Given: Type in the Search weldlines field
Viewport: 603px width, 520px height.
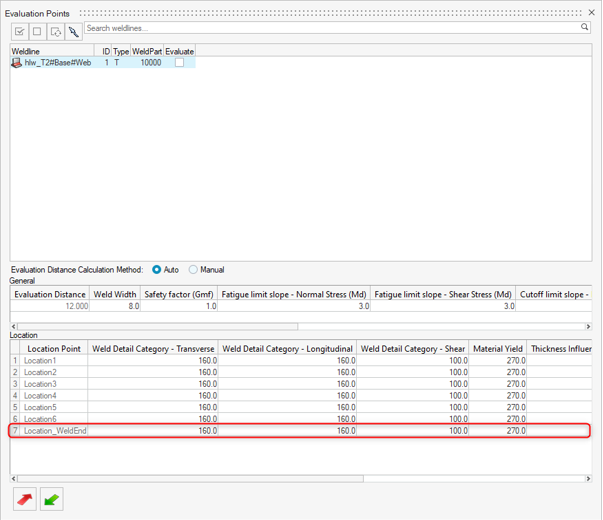Looking at the screenshot, I should (330, 28).
